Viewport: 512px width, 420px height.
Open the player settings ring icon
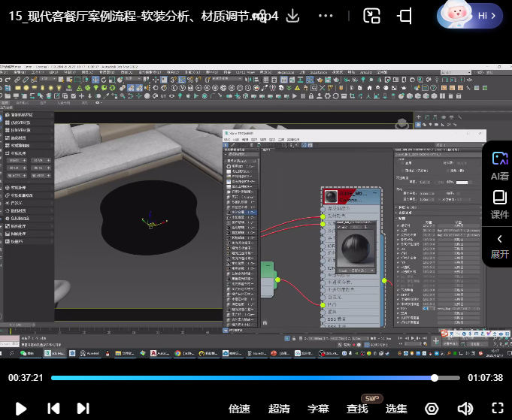click(x=432, y=409)
